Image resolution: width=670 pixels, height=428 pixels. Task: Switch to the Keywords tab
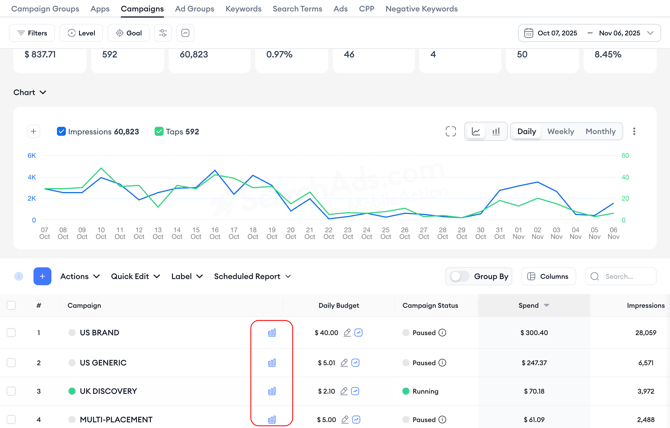coord(243,9)
